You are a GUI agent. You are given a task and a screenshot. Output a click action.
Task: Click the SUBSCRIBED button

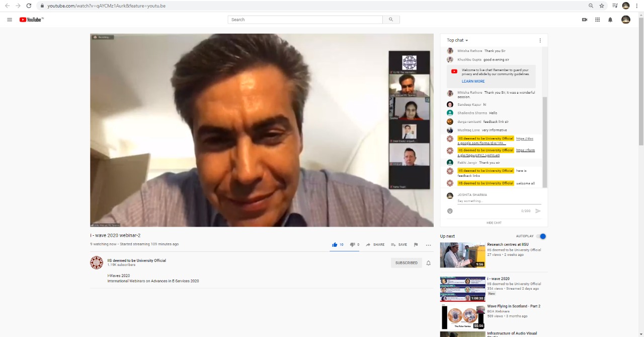click(x=406, y=263)
